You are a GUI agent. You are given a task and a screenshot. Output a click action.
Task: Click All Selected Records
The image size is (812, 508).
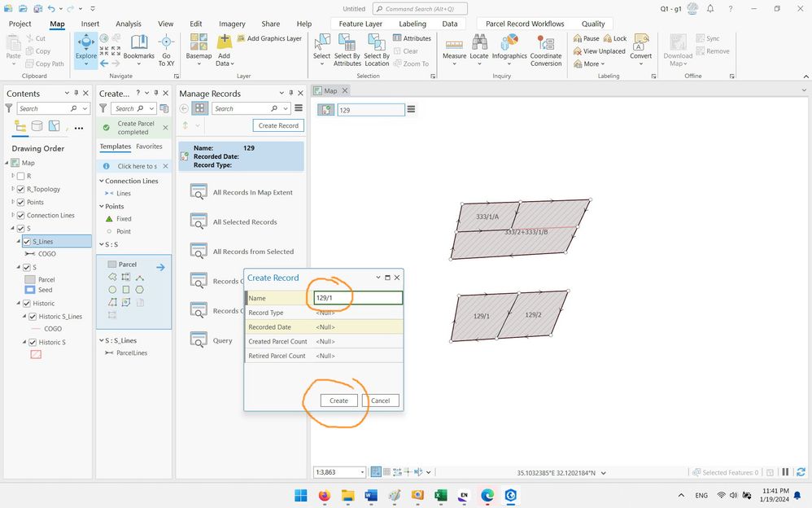tap(234, 222)
